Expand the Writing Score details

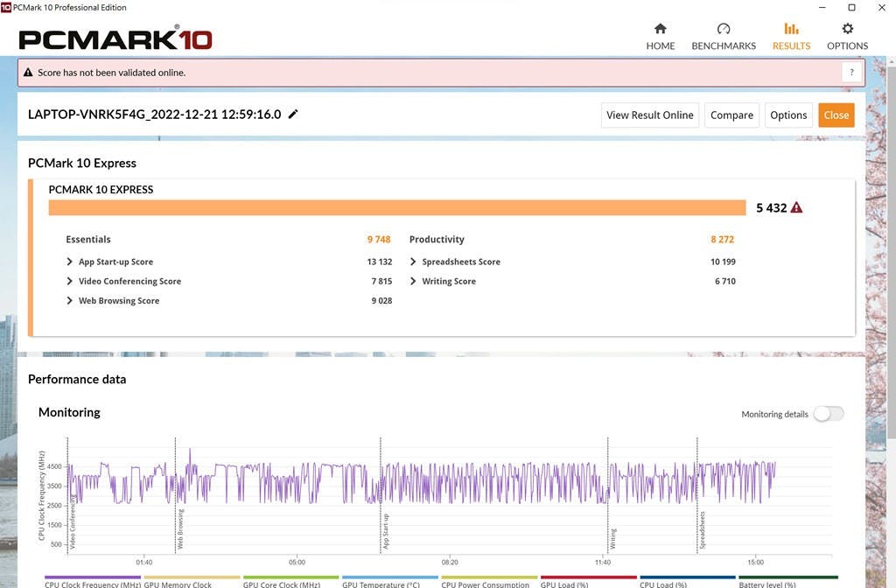(x=413, y=281)
